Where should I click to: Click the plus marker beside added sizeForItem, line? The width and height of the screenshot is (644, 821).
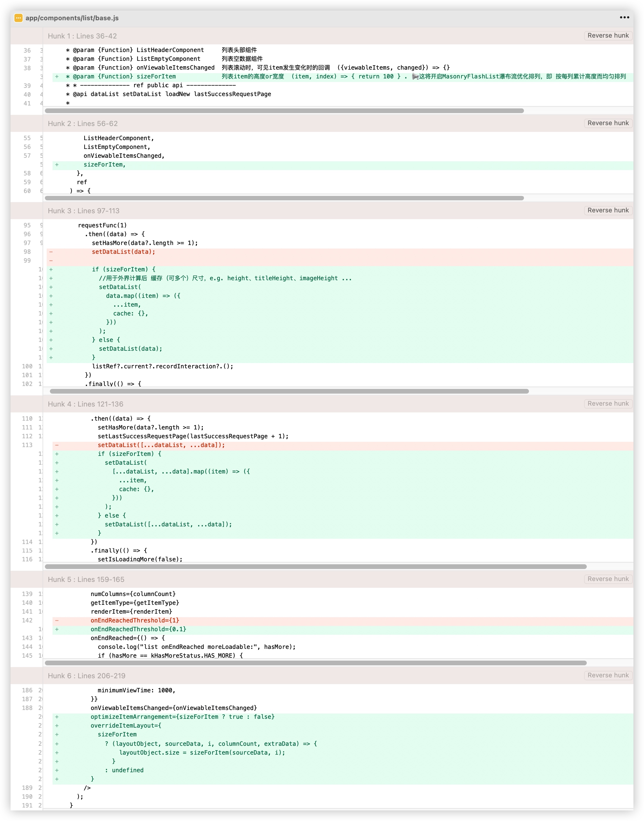click(57, 164)
